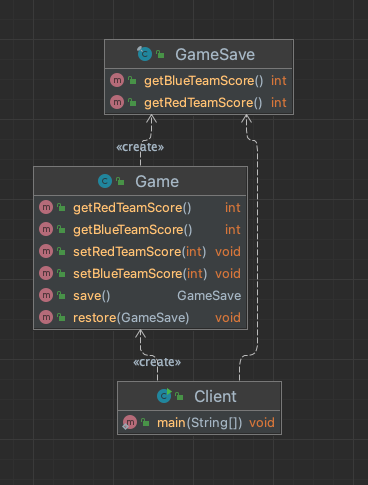Click the Client class visibility lock icon
Viewport: 368px width, 485px height.
tap(179, 396)
